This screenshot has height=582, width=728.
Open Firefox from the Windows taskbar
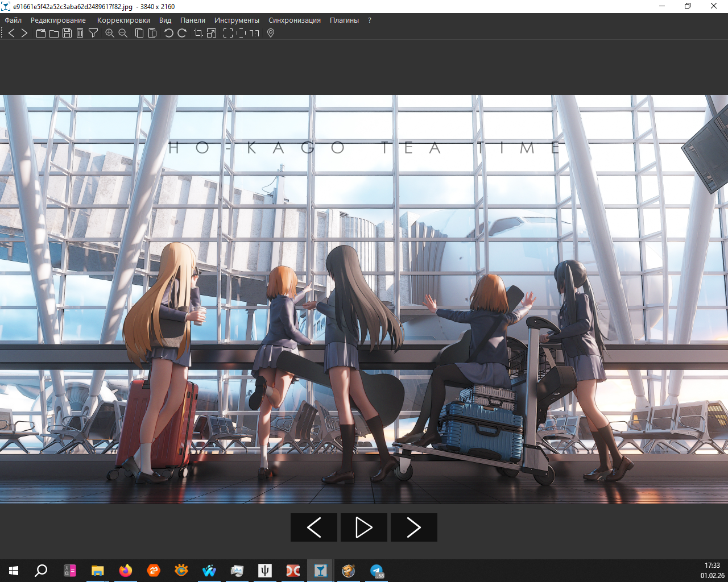pos(126,571)
